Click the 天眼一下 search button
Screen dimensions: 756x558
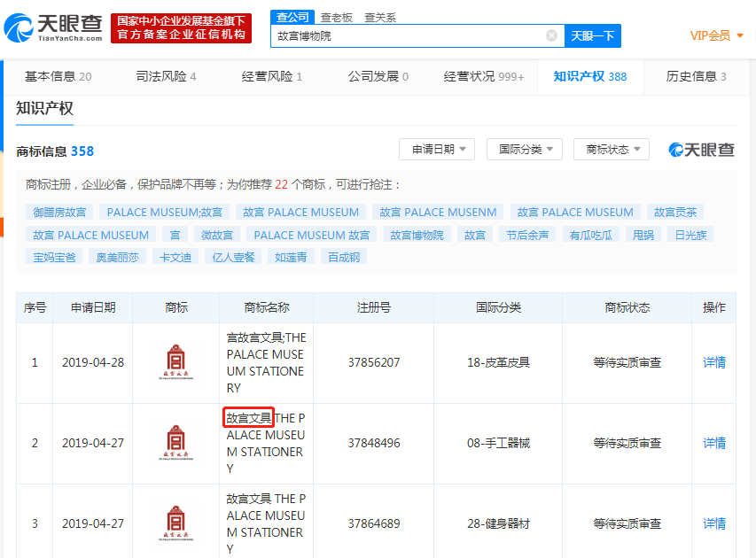pyautogui.click(x=593, y=36)
